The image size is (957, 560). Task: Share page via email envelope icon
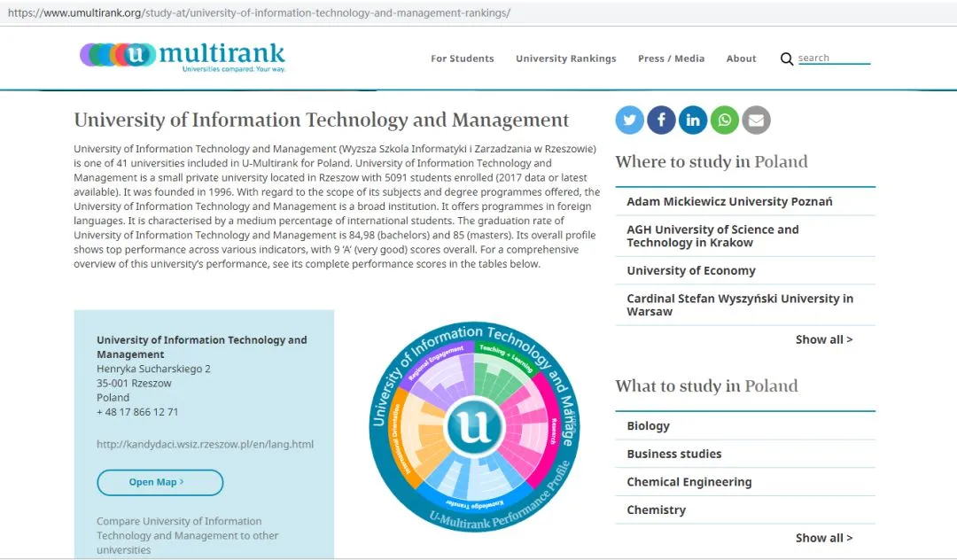[x=756, y=121]
